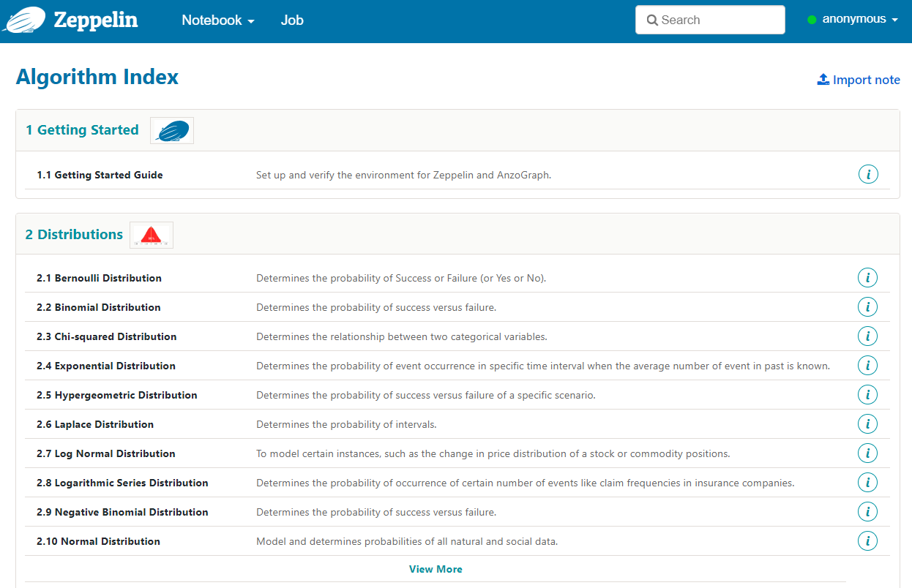This screenshot has height=588, width=912.
Task: Click the Import note link
Action: [x=859, y=80]
